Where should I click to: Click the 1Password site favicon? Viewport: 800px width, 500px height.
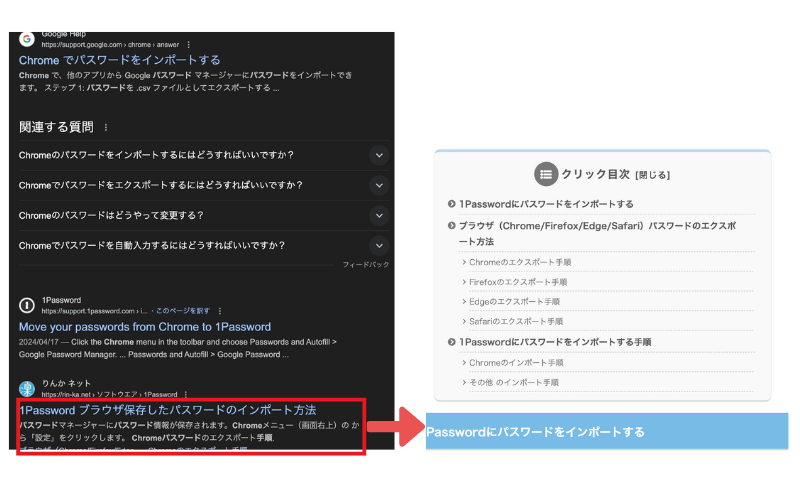coord(27,305)
